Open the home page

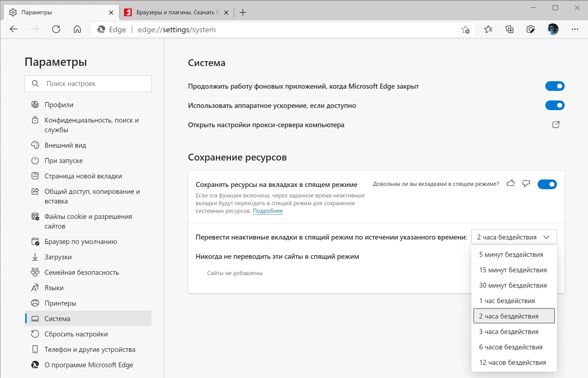tap(77, 29)
